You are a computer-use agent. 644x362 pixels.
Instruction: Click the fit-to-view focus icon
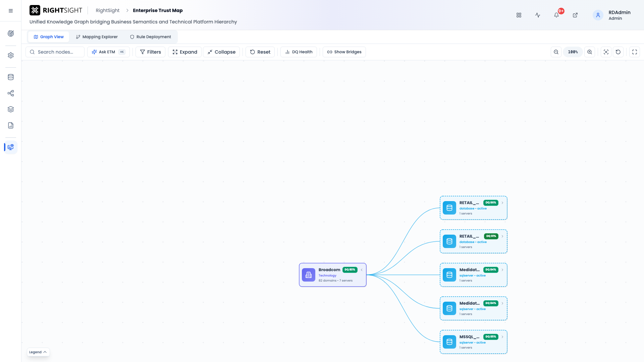(606, 52)
